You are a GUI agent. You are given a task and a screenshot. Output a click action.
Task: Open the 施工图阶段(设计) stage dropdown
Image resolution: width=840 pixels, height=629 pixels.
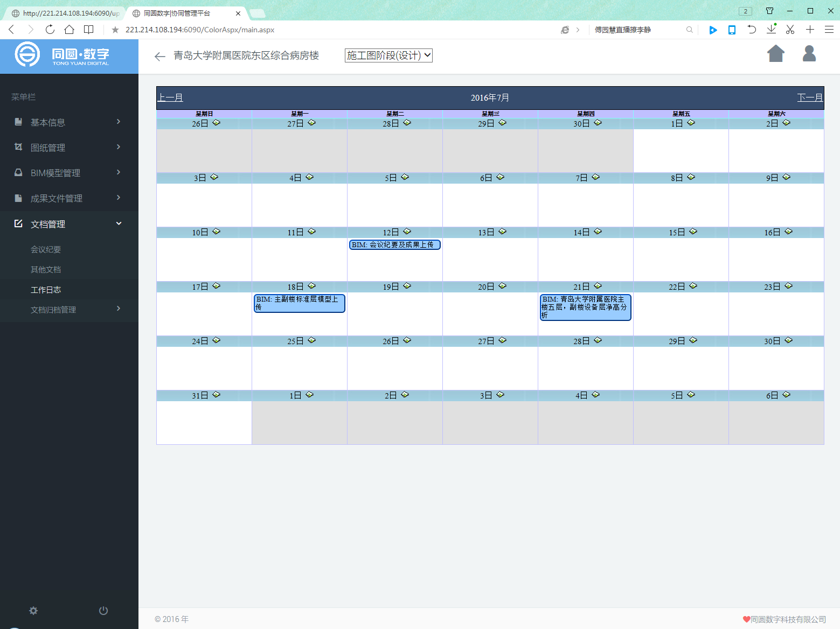coord(388,55)
